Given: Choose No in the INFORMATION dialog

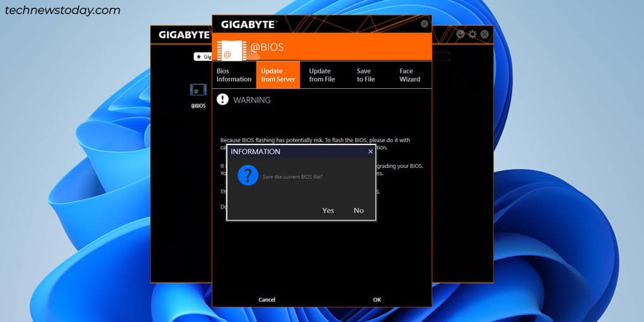Looking at the screenshot, I should 359,210.
